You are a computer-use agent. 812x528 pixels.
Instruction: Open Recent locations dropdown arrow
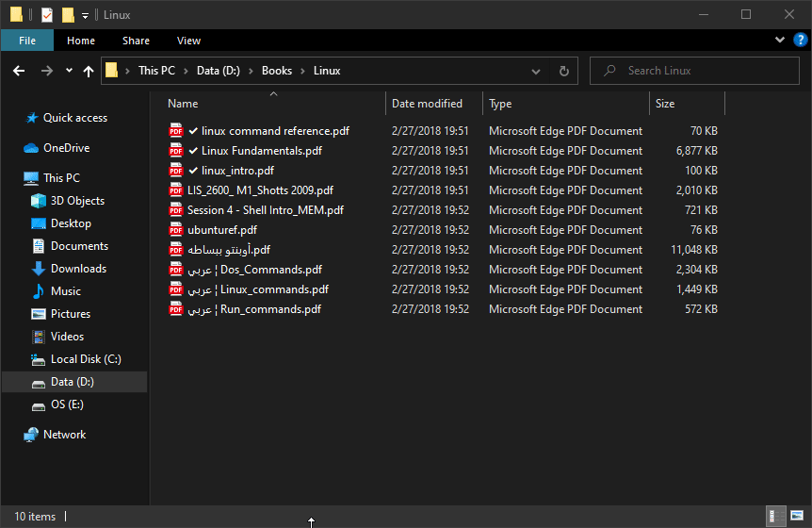pyautogui.click(x=69, y=71)
